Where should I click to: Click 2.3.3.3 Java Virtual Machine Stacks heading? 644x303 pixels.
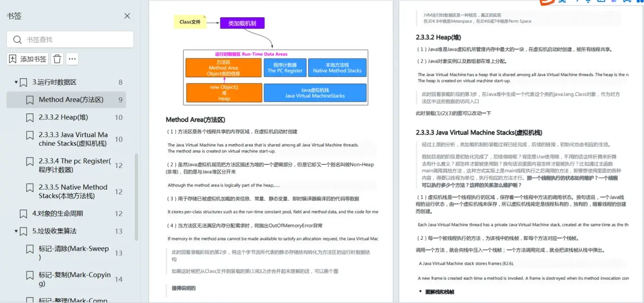[x=479, y=133]
